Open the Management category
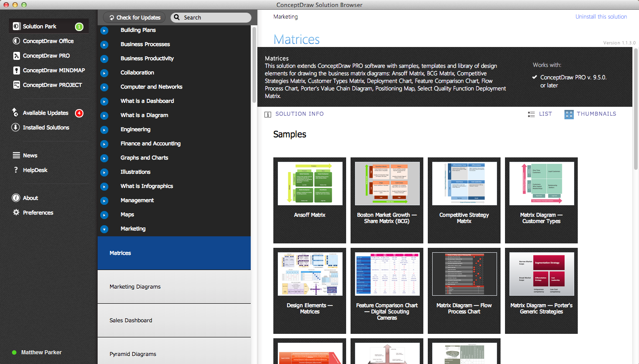This screenshot has width=639, height=364. point(137,200)
